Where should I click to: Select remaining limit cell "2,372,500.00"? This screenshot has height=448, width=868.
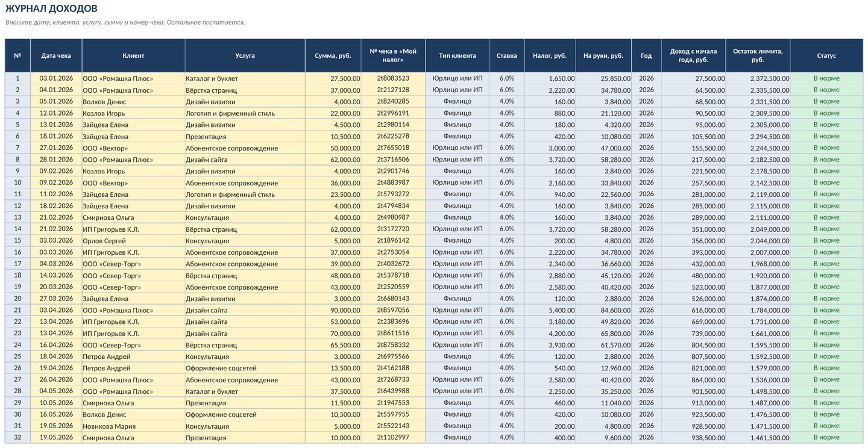(x=758, y=78)
